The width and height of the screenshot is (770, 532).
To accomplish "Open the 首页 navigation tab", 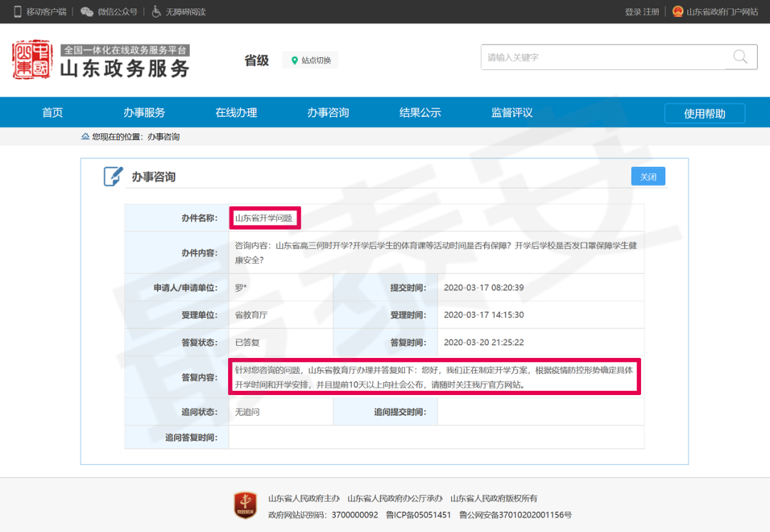I will click(x=53, y=113).
